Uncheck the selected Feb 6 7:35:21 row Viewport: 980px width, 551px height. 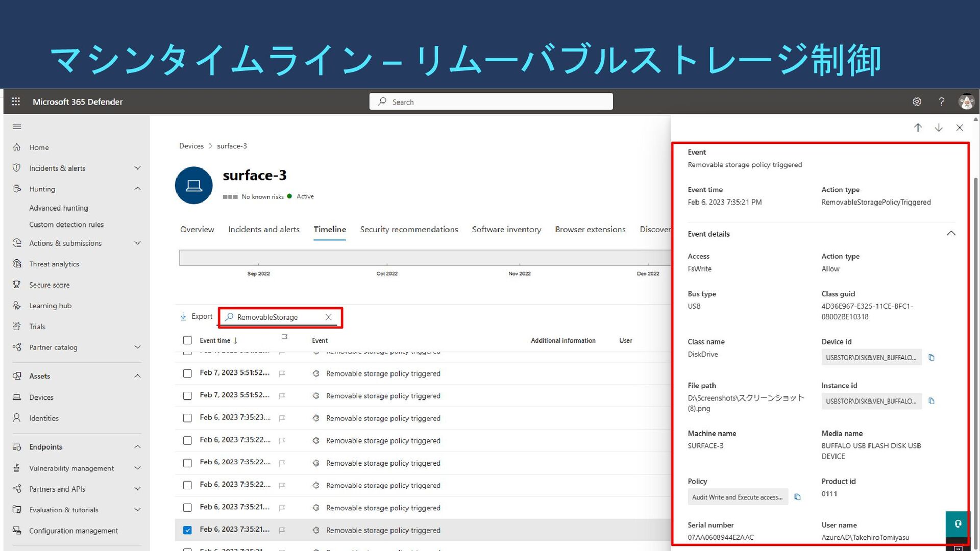[x=187, y=530]
